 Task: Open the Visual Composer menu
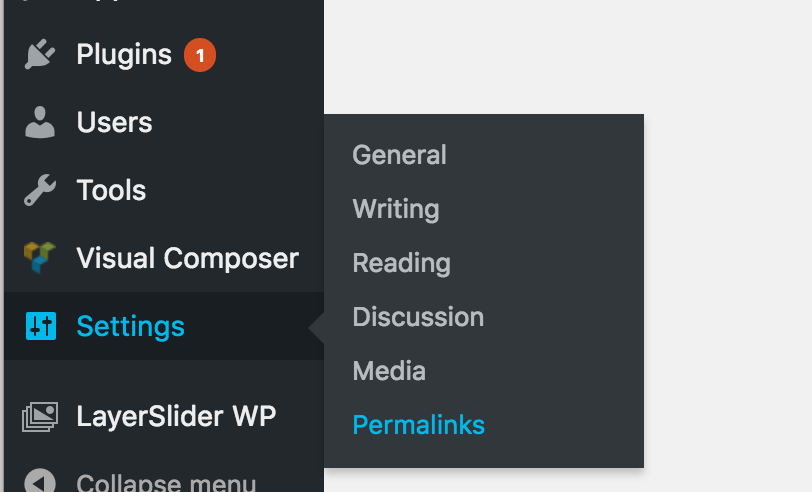(164, 258)
